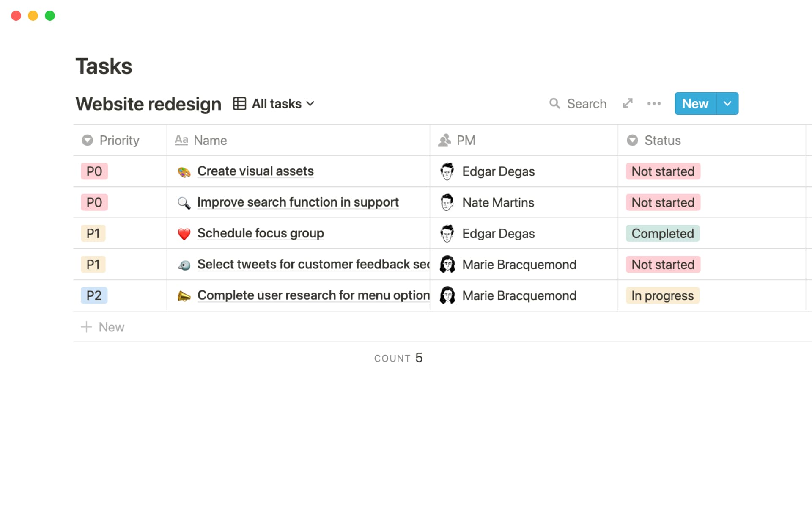The width and height of the screenshot is (812, 508).
Task: Add a new row with plus New
Action: coord(103,327)
